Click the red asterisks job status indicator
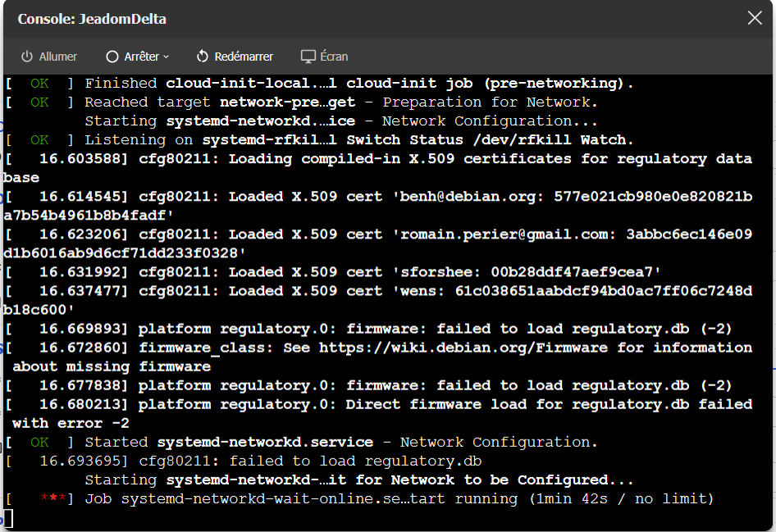Screen dimensions: 776x532 (x=52, y=499)
